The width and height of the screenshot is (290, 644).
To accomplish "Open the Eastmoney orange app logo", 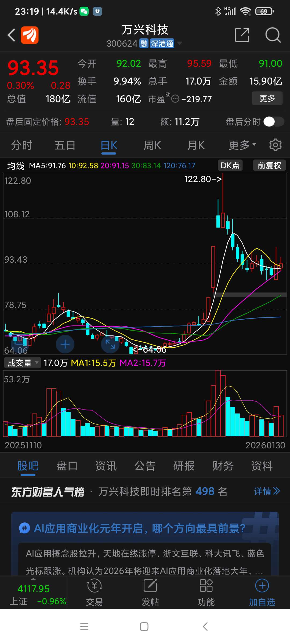I will [x=30, y=35].
